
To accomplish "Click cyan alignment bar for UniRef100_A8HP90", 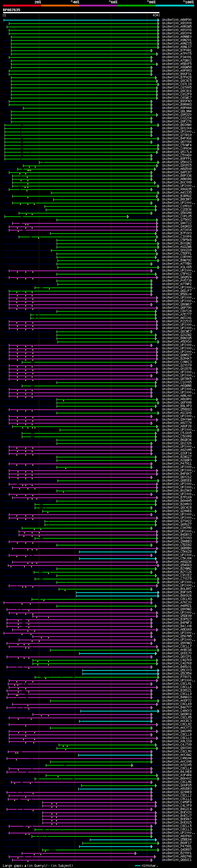I will [81, 20].
